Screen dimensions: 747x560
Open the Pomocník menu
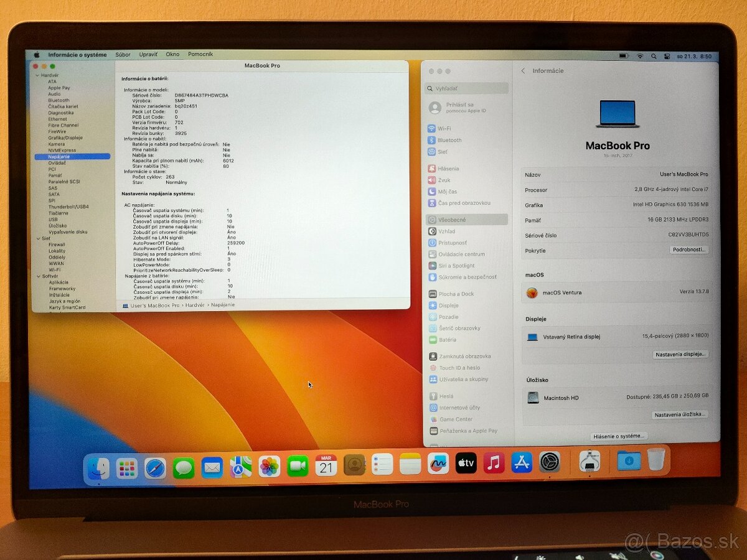pyautogui.click(x=201, y=54)
